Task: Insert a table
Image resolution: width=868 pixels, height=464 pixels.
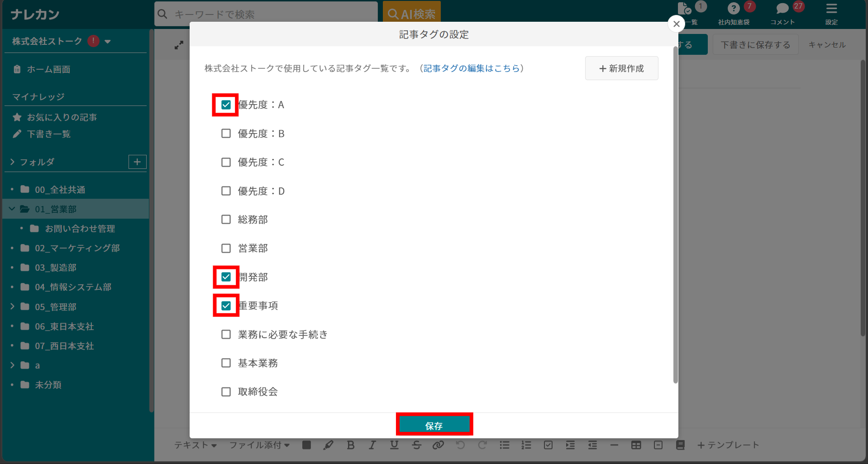Action: [636, 445]
